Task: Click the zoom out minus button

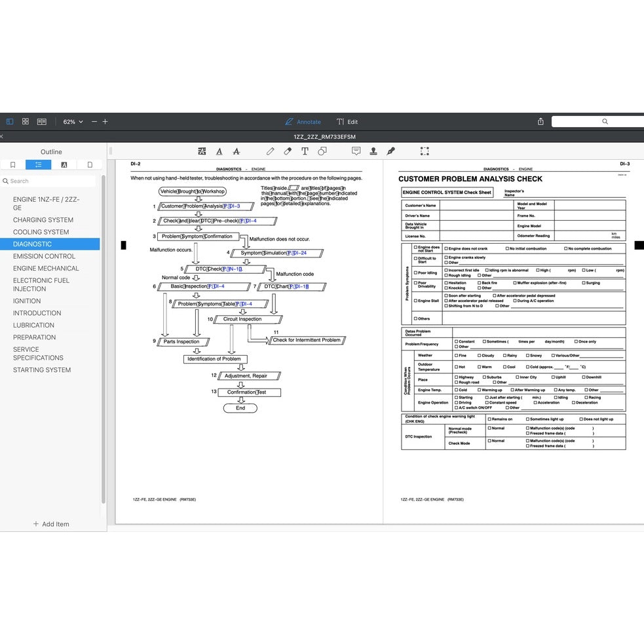Action: pyautogui.click(x=94, y=122)
